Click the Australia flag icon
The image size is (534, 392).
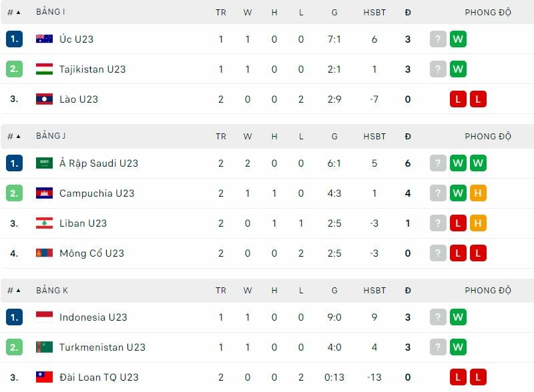(44, 39)
